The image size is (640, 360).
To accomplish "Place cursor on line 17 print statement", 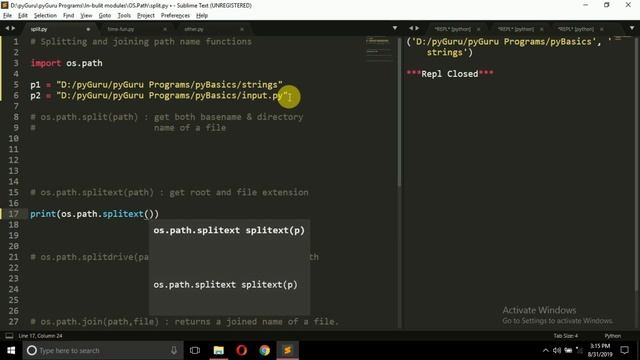I will pyautogui.click(x=94, y=214).
